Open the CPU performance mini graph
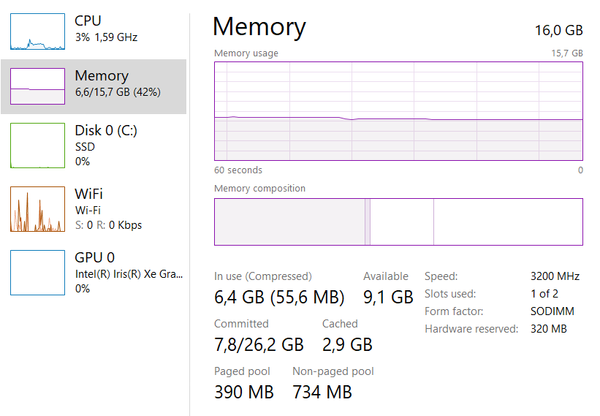 37,32
